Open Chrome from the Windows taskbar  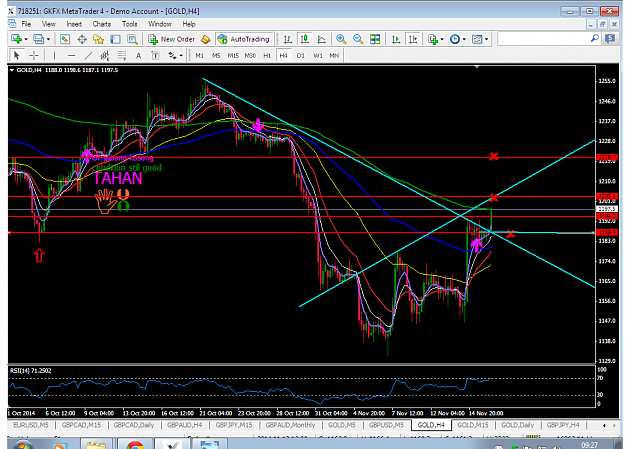click(136, 443)
